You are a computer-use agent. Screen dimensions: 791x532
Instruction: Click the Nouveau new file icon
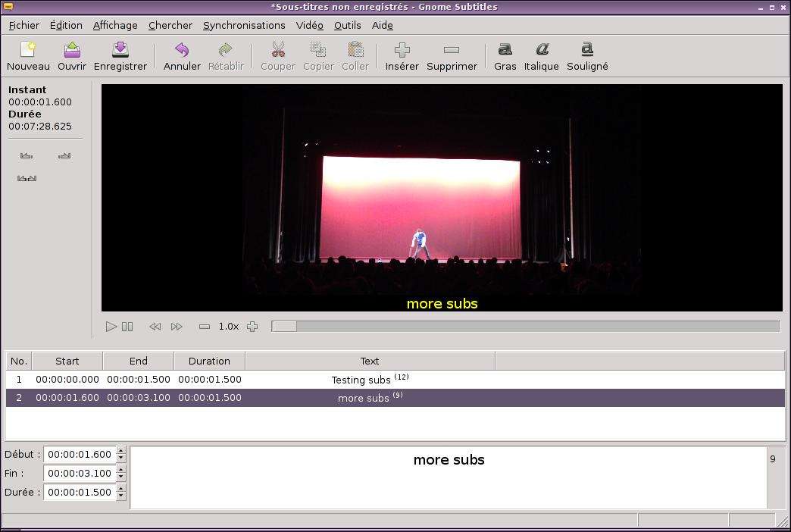28,56
